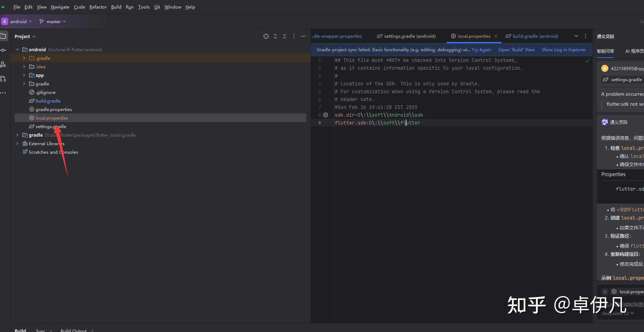Switch to build.gradle (android) tab

point(535,36)
